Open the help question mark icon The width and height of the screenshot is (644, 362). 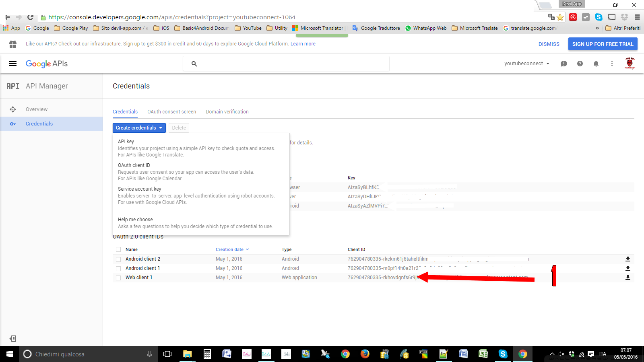pyautogui.click(x=580, y=64)
